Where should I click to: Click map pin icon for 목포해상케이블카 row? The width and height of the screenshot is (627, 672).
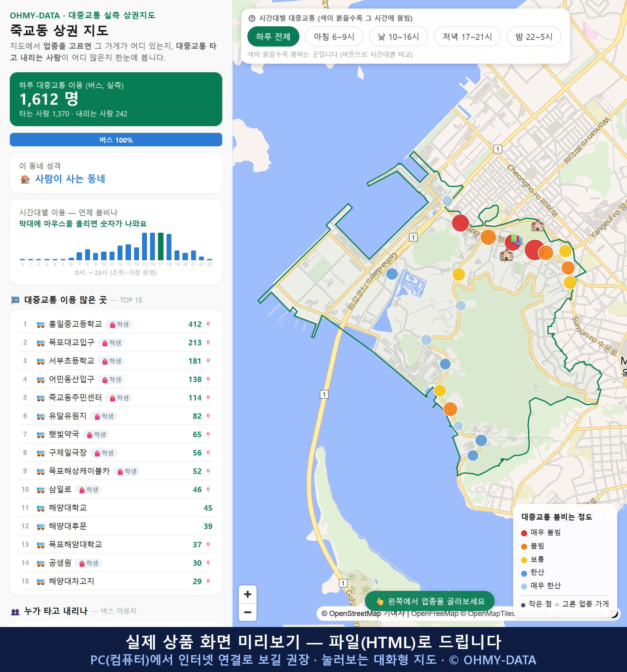click(208, 471)
